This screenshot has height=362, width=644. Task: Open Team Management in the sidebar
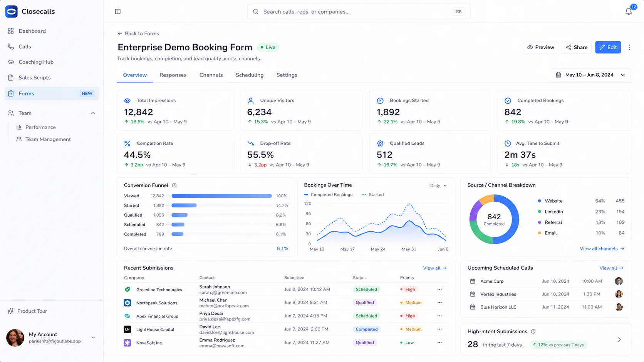pyautogui.click(x=48, y=139)
